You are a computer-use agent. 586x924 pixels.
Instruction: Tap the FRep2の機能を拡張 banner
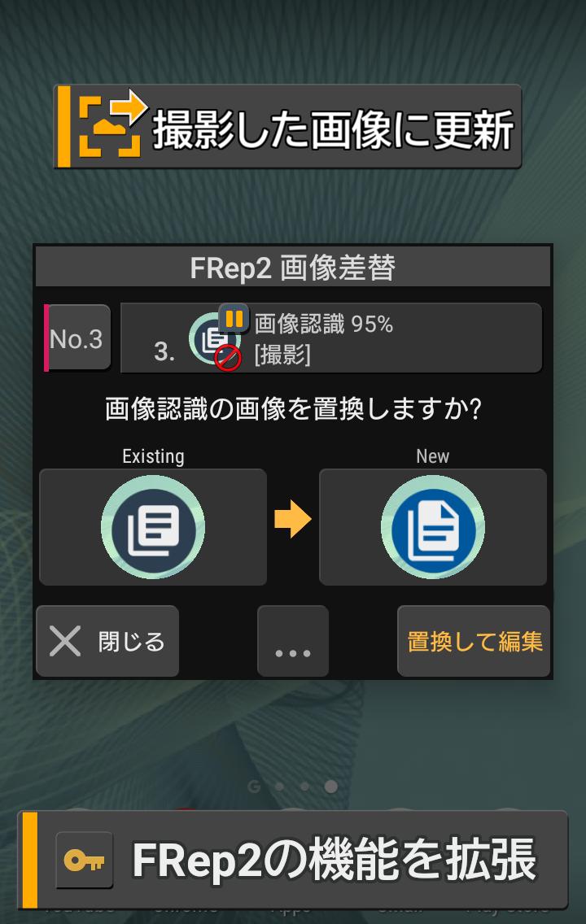point(293,861)
